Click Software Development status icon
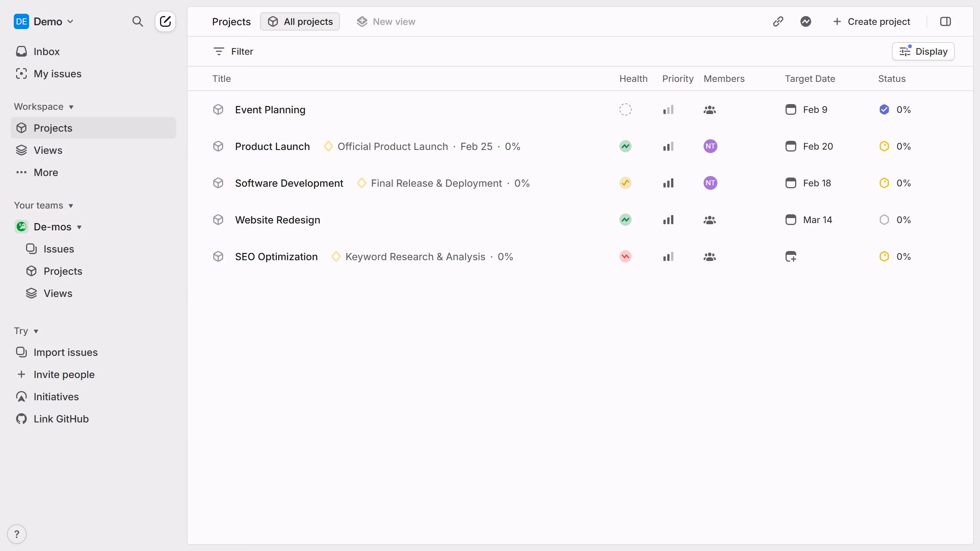 pos(884,183)
